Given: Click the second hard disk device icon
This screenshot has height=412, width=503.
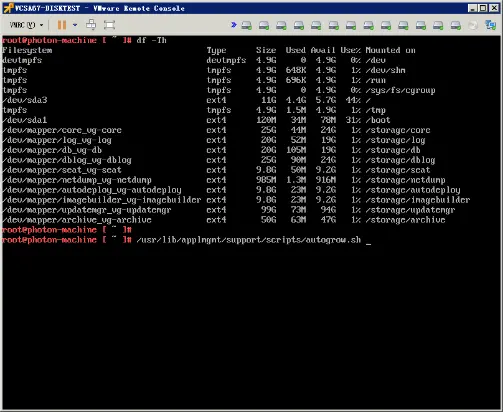Looking at the screenshot, I should pyautogui.click(x=264, y=25).
